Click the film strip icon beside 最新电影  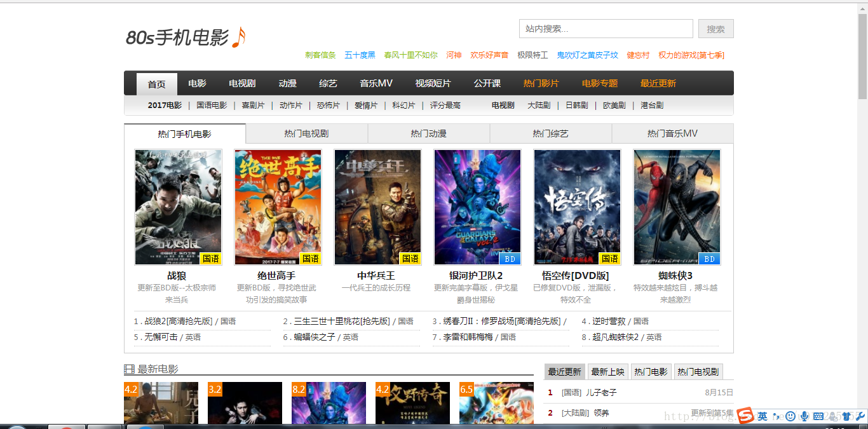129,369
